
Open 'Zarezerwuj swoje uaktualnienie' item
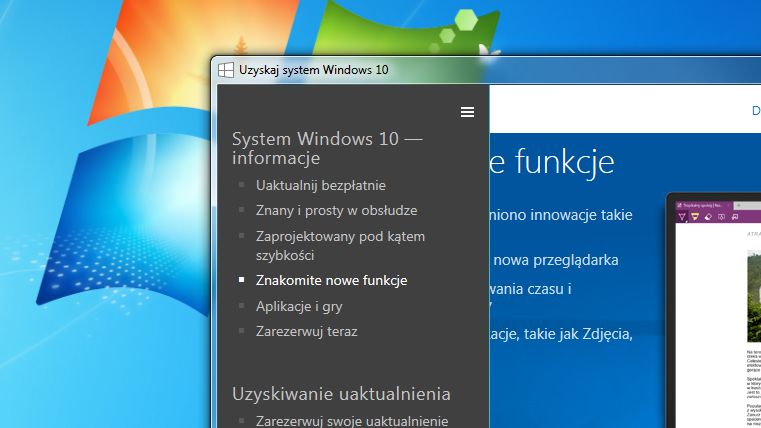click(352, 421)
